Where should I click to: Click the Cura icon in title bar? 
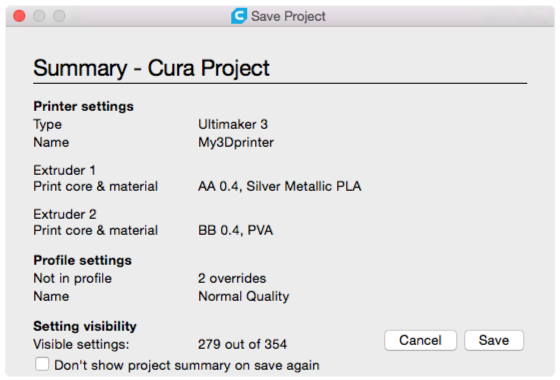pyautogui.click(x=239, y=16)
